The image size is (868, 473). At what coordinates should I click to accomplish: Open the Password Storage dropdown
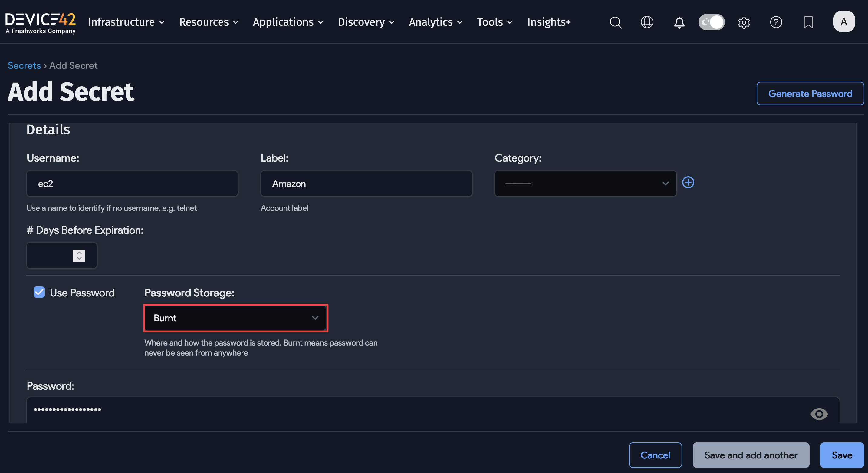[x=235, y=318]
